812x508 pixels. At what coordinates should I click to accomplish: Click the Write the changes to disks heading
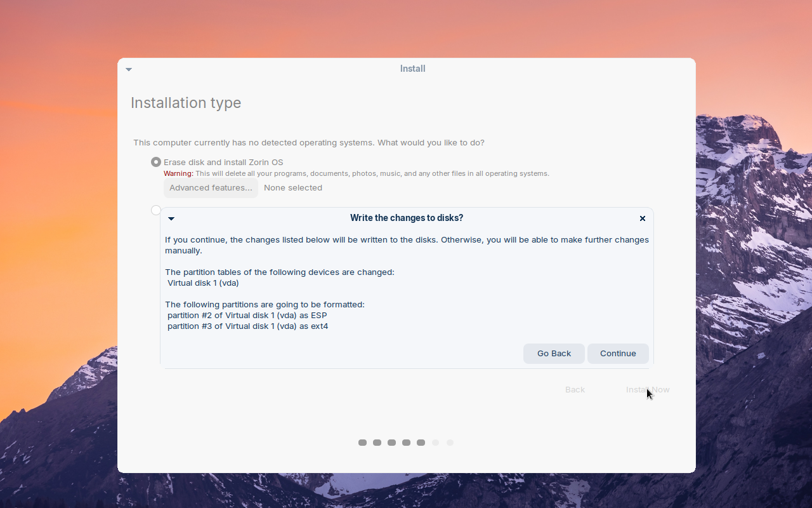tap(407, 218)
